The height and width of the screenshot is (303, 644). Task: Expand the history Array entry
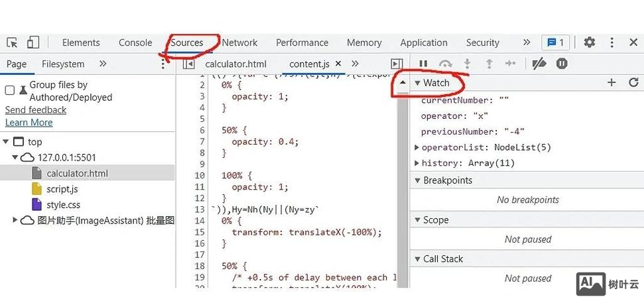[417, 163]
